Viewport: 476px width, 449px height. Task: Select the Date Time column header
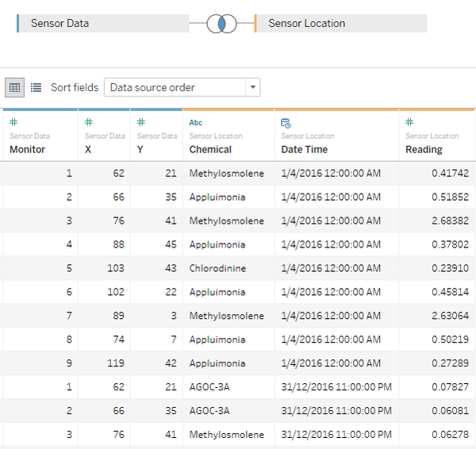[x=304, y=149]
